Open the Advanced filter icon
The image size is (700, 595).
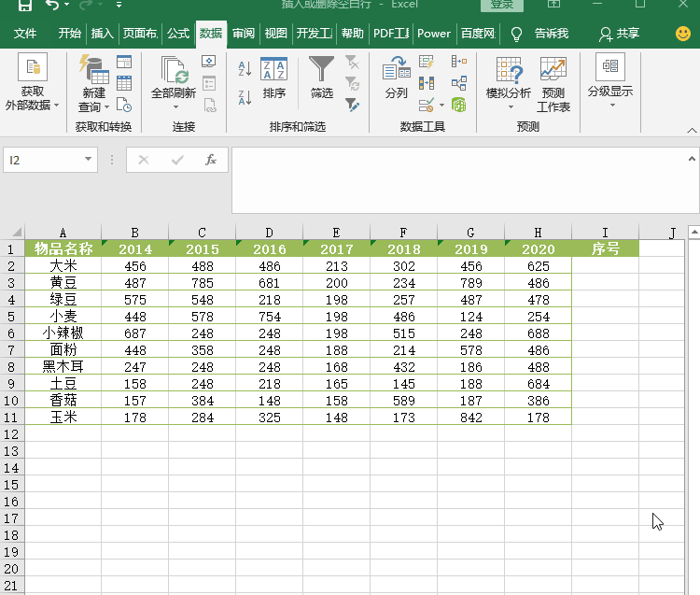(x=352, y=105)
